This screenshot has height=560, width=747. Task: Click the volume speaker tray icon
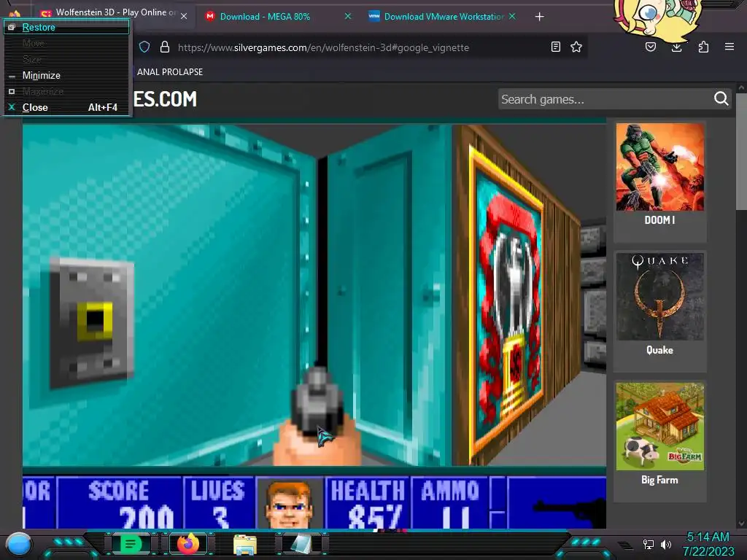click(x=666, y=544)
